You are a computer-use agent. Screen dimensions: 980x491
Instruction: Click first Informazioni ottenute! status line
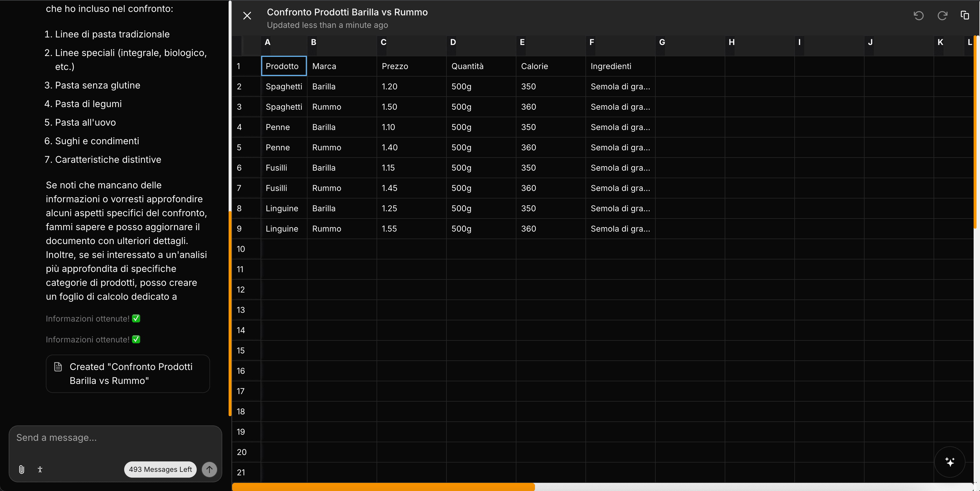(x=93, y=319)
